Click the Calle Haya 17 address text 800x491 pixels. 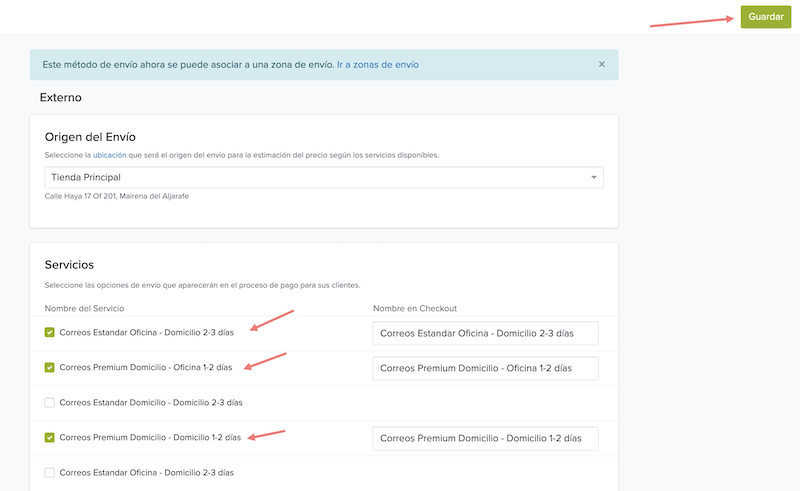[116, 196]
